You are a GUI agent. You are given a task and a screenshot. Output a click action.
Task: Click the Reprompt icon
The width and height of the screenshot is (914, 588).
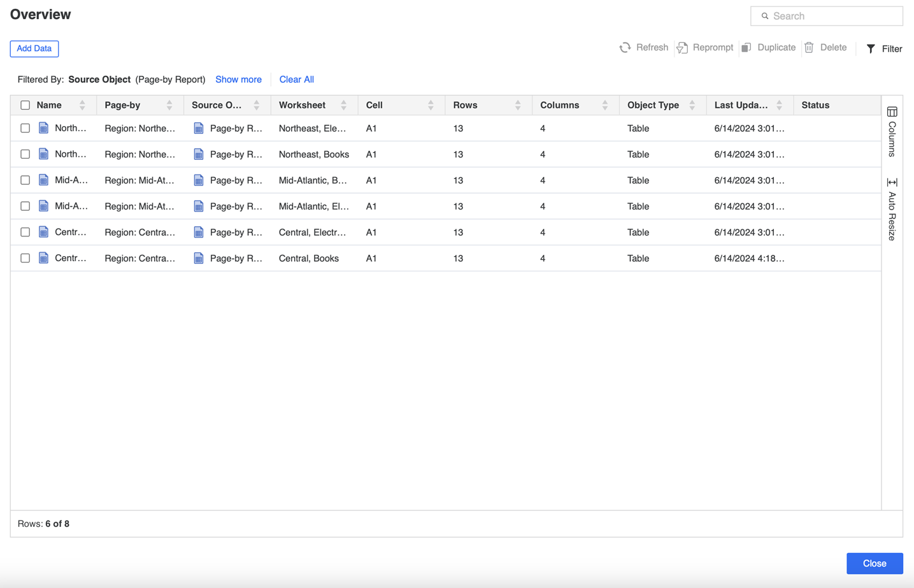click(682, 48)
